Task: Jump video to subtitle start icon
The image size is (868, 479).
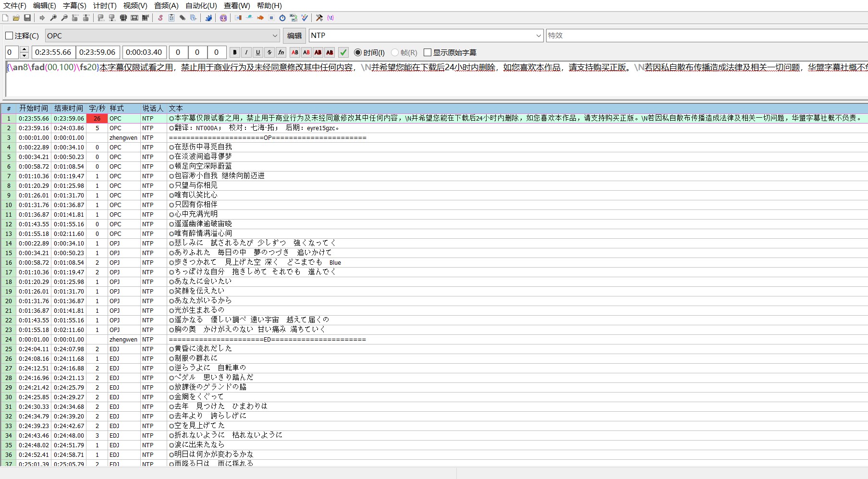Action: (x=75, y=18)
